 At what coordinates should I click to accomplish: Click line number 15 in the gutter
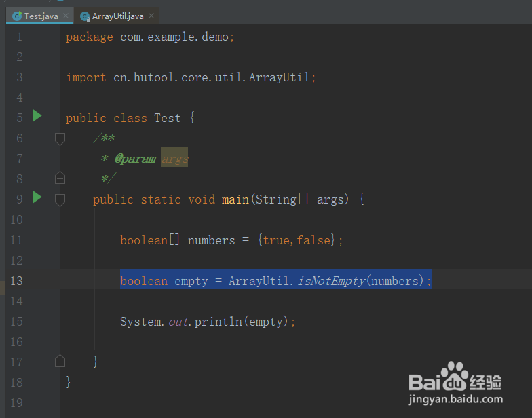[16, 322]
